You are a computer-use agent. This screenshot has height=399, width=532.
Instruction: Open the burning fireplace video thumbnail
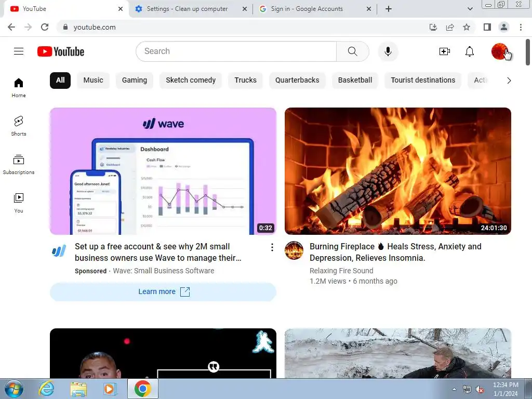point(398,171)
